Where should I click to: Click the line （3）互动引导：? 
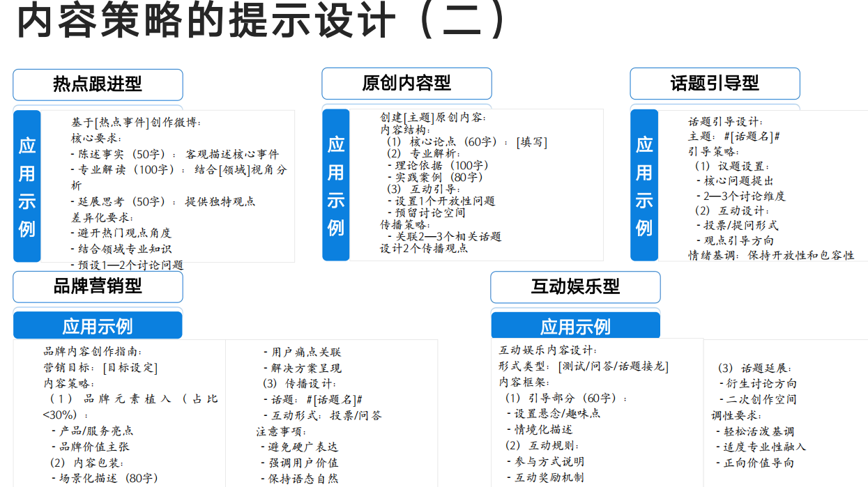point(422,190)
